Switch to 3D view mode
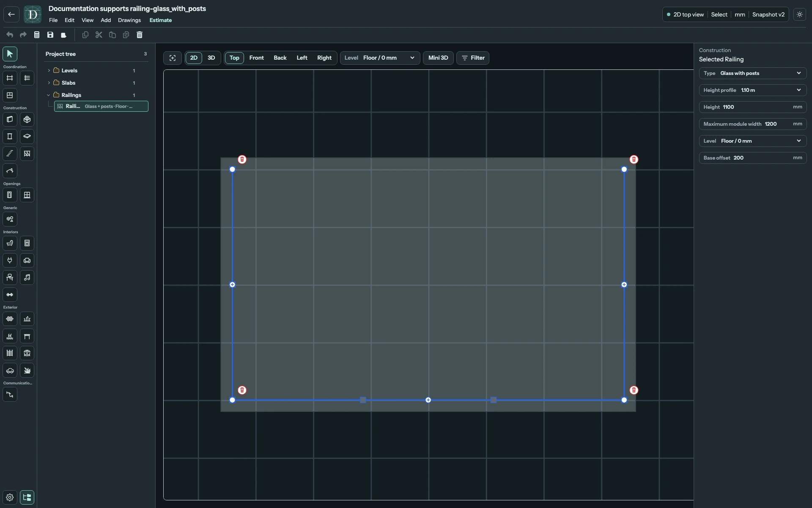812x508 pixels. 211,58
